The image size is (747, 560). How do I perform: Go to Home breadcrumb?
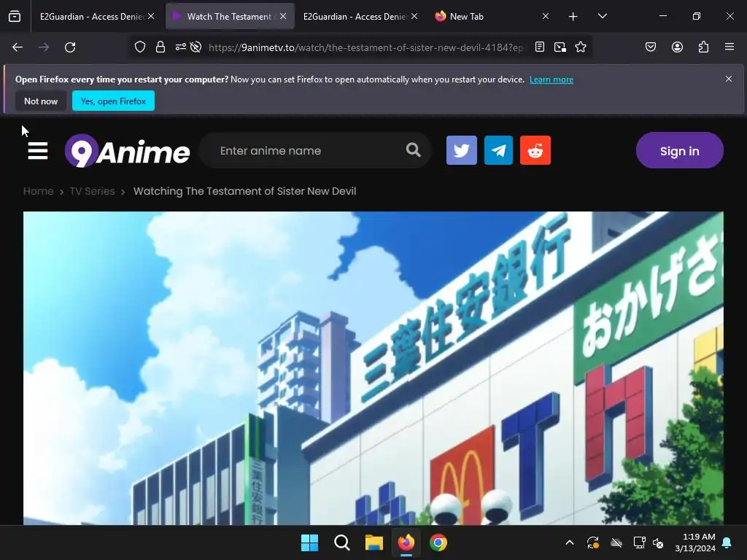[x=39, y=192]
